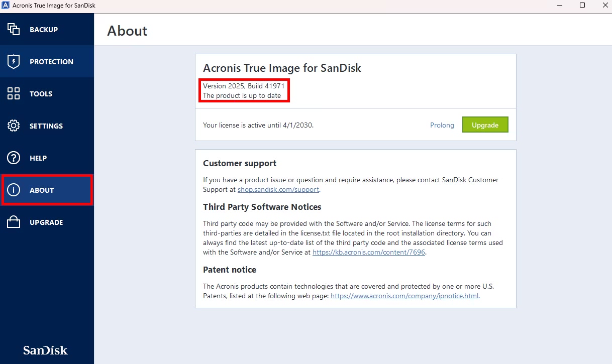Maximize the Acronis True Image window

point(582,6)
